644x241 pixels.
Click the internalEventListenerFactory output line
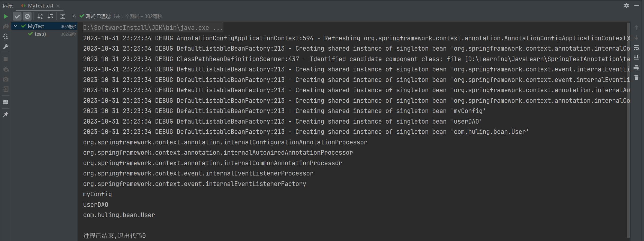pyautogui.click(x=195, y=184)
